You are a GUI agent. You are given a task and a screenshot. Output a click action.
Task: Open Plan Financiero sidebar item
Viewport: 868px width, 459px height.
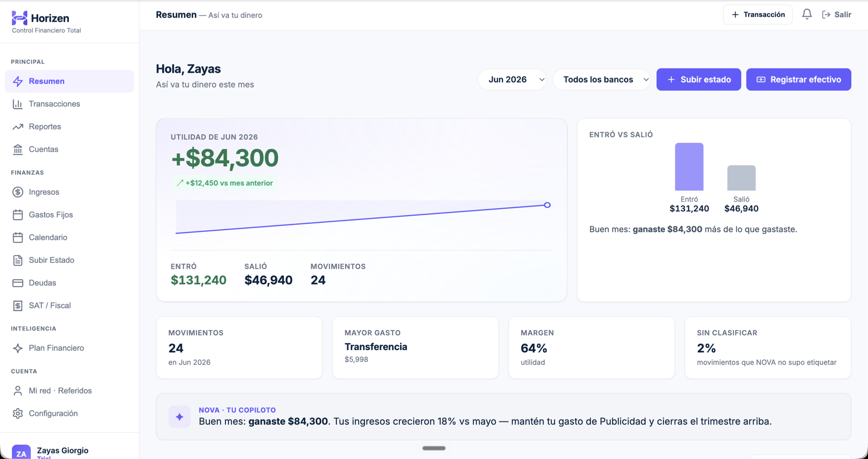click(69, 348)
